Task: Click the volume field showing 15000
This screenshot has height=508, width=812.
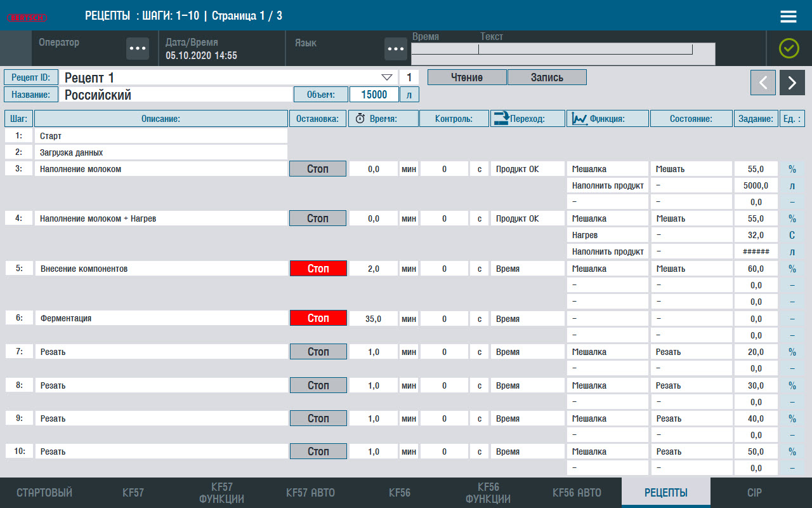Action: (x=374, y=95)
